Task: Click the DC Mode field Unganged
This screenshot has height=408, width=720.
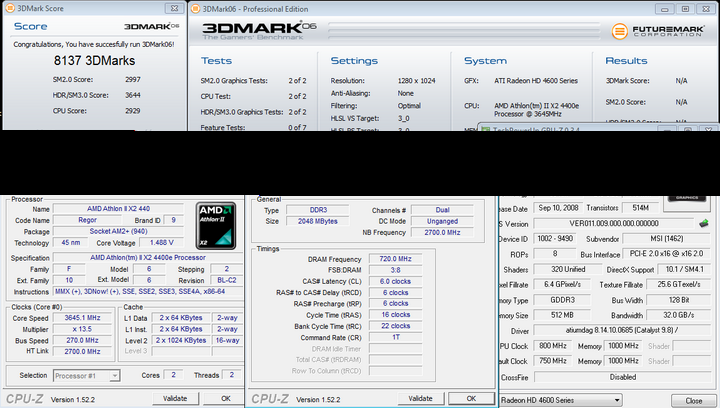Action: point(442,221)
